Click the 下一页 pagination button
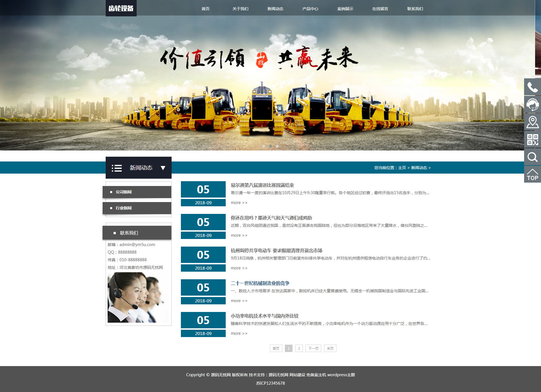Screen dimensions: 541x392 pyautogui.click(x=313, y=348)
